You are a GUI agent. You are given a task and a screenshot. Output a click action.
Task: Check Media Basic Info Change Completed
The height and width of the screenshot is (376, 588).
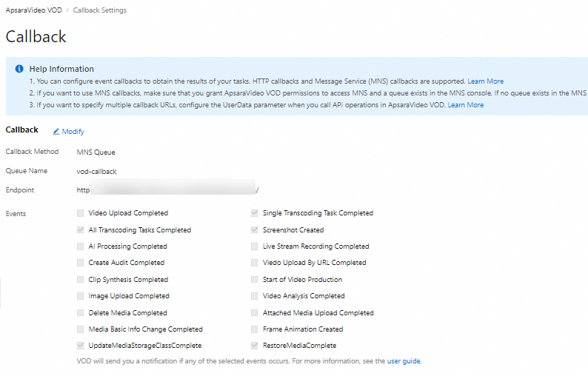click(80, 329)
